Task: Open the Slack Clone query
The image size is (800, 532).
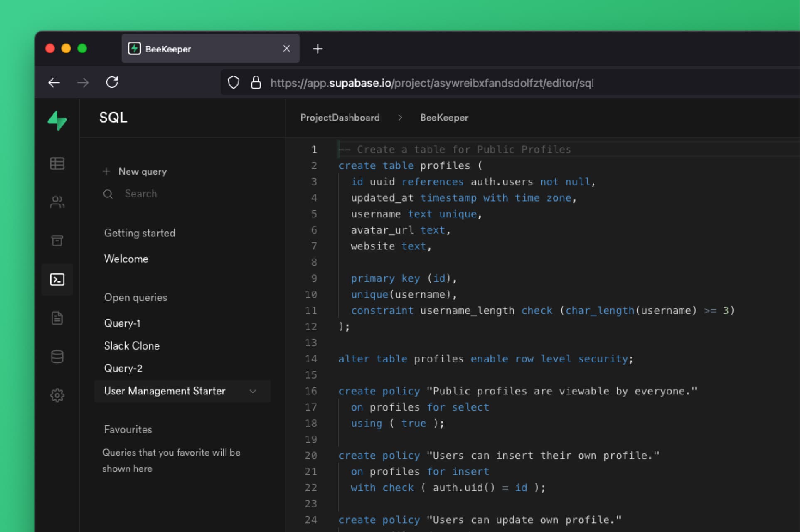Action: (x=131, y=346)
